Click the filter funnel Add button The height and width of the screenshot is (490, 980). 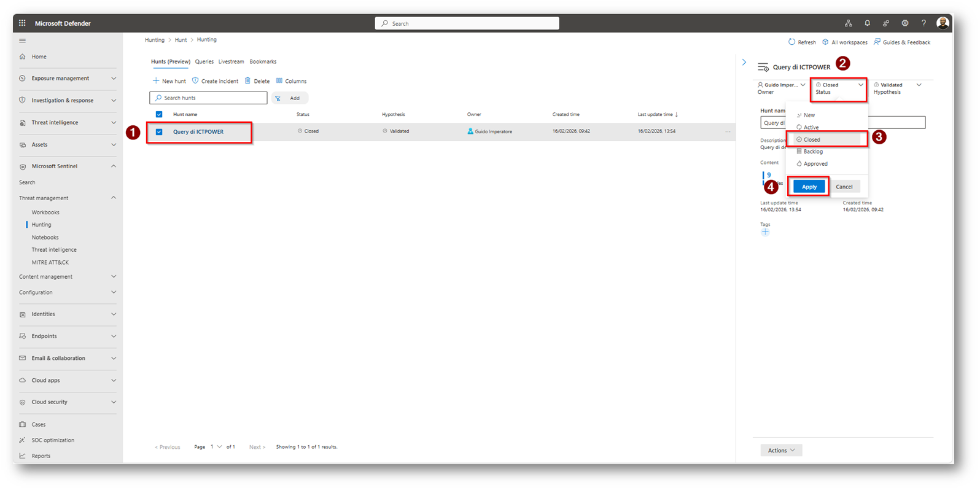point(290,98)
